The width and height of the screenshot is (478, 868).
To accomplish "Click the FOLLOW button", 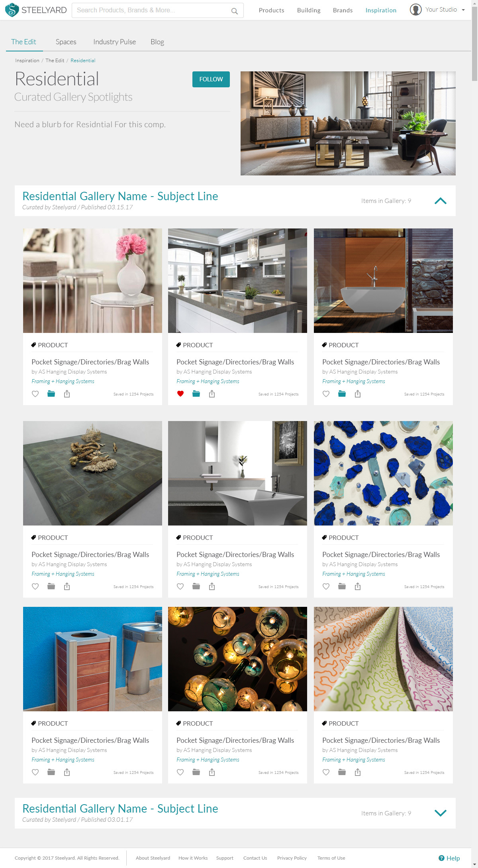I will click(x=211, y=79).
